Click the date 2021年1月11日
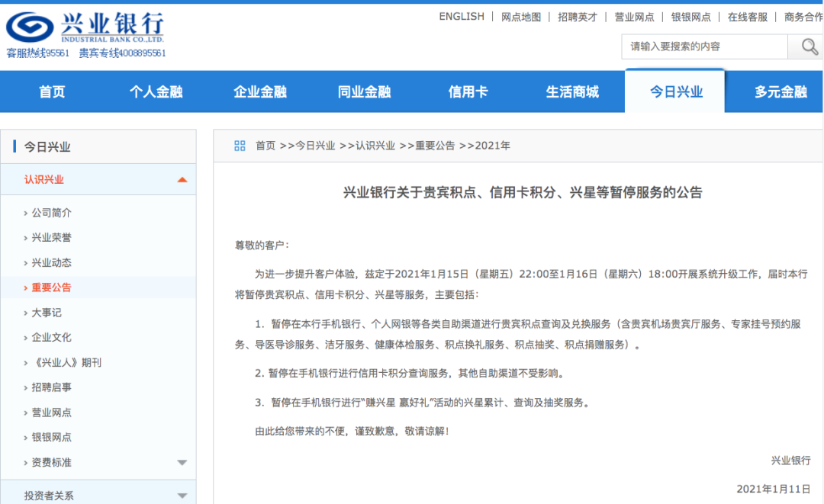The width and height of the screenshot is (824, 504). [x=774, y=489]
